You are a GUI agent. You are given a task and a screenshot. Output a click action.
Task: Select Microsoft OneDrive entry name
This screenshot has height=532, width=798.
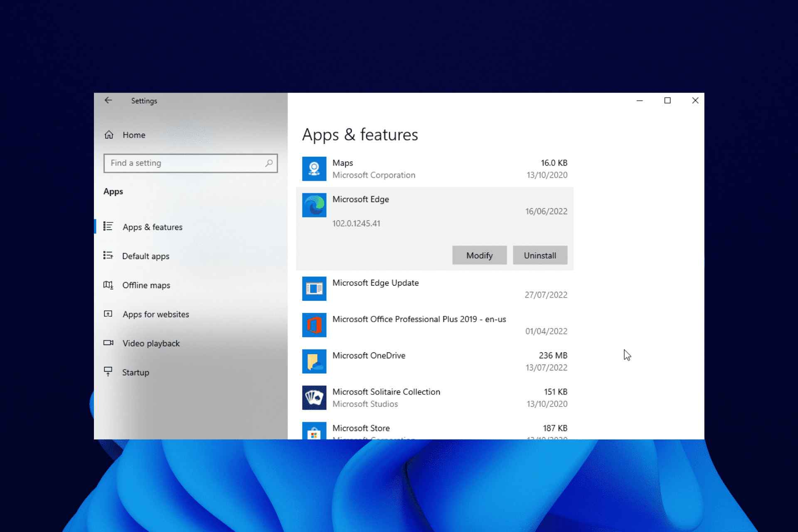(x=369, y=355)
